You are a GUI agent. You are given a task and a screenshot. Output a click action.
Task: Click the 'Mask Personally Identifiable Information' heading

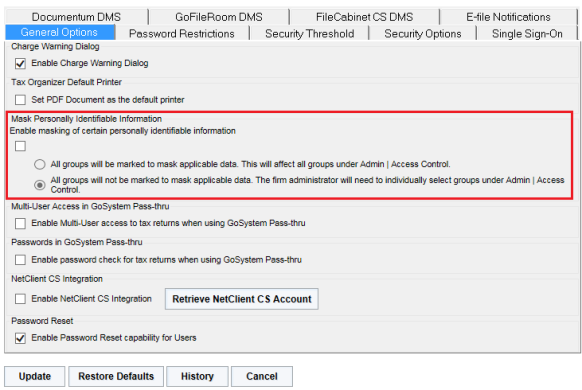[x=86, y=119]
